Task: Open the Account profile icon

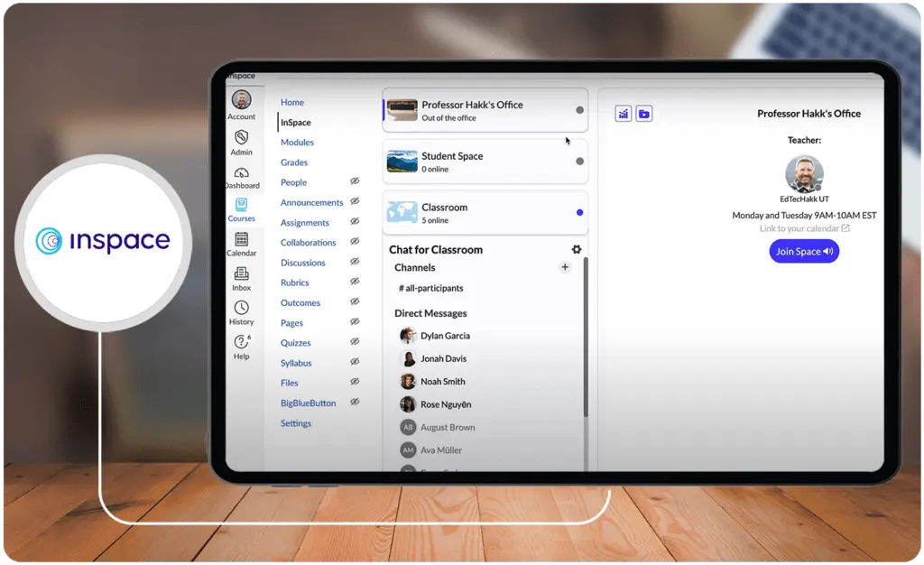Action: point(241,99)
